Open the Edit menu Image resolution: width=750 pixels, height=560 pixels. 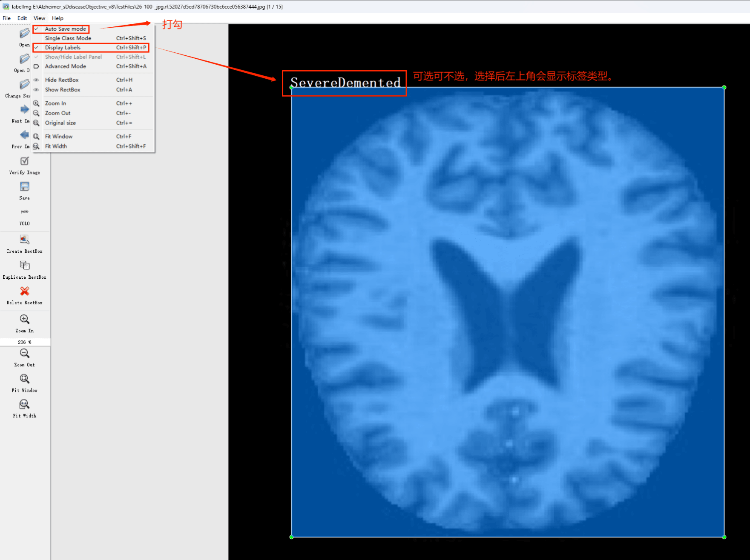point(22,18)
